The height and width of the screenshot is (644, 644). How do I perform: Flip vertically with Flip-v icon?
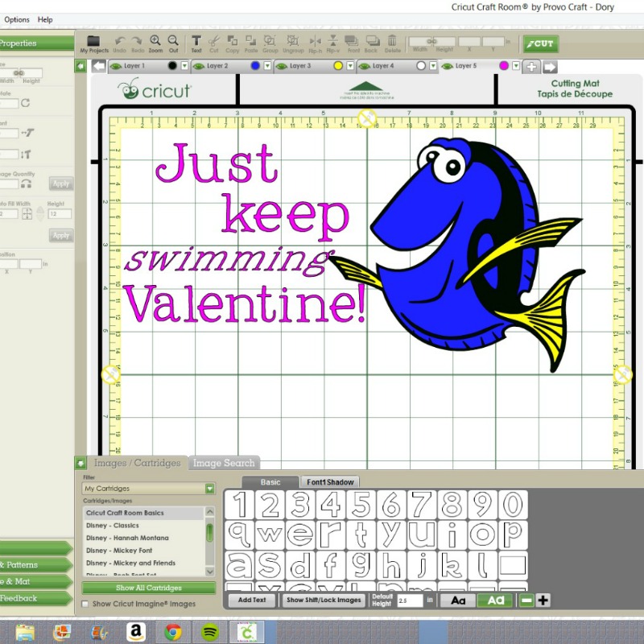333,44
